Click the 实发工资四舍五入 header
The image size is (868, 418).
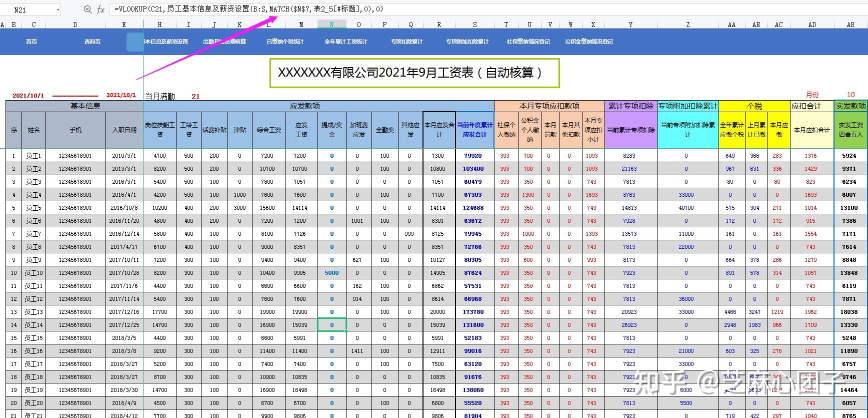point(850,130)
